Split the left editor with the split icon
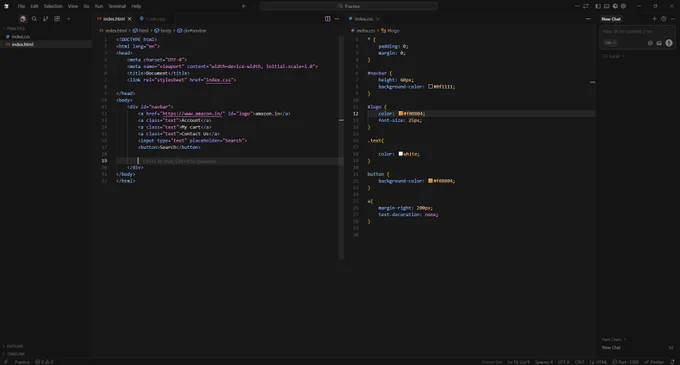 (327, 19)
